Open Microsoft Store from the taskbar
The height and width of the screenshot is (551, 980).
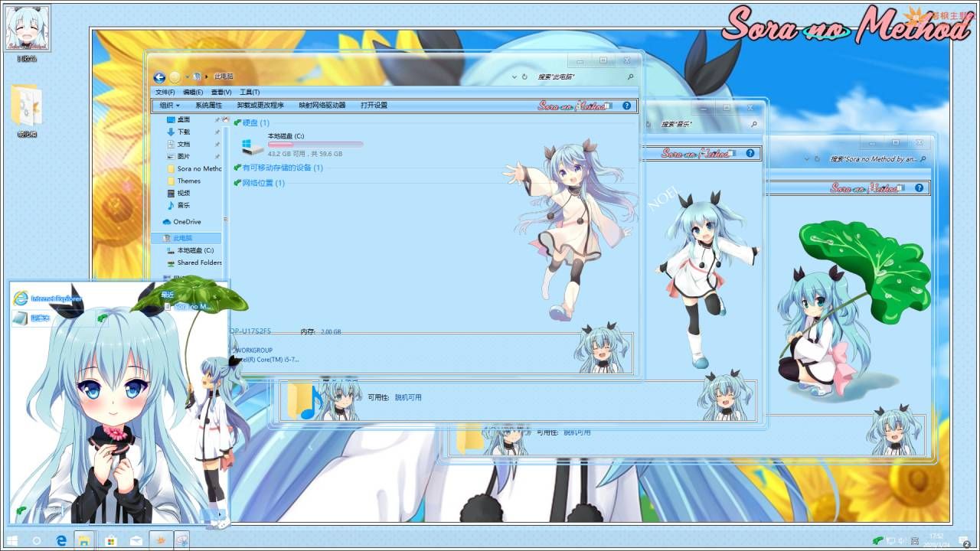pyautogui.click(x=111, y=540)
